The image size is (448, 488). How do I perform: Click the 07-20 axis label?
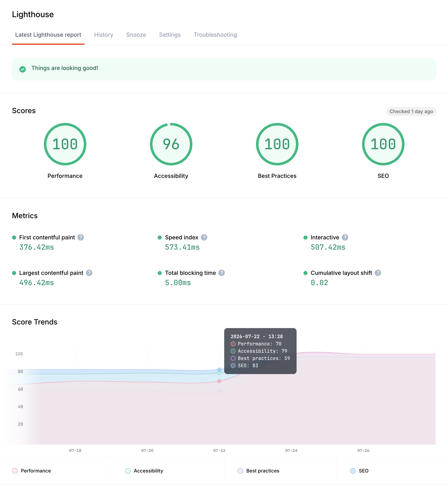click(147, 450)
